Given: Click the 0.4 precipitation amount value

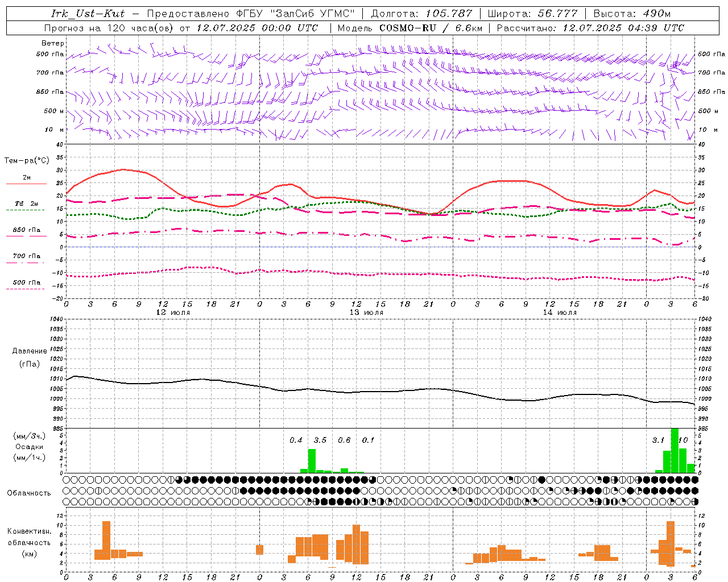Looking at the screenshot, I should (296, 440).
